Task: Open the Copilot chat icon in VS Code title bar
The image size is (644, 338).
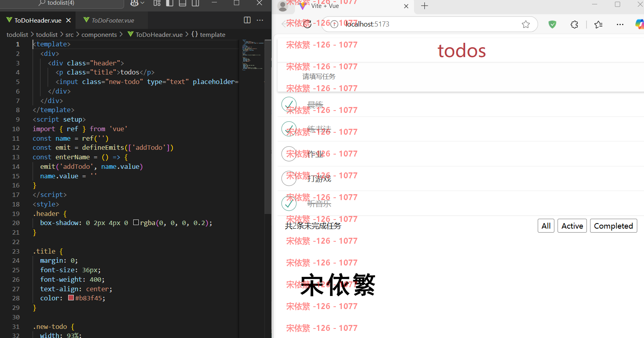Action: (x=134, y=3)
